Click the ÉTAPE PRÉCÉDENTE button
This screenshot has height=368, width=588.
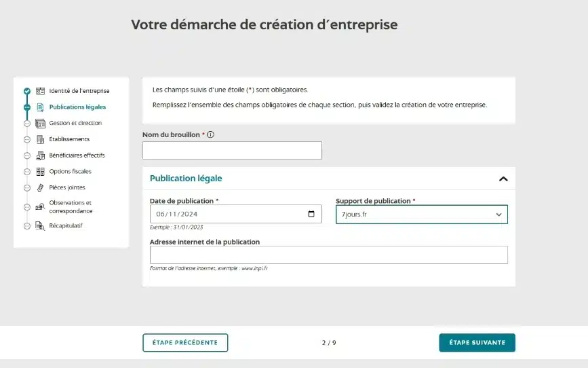click(x=185, y=342)
